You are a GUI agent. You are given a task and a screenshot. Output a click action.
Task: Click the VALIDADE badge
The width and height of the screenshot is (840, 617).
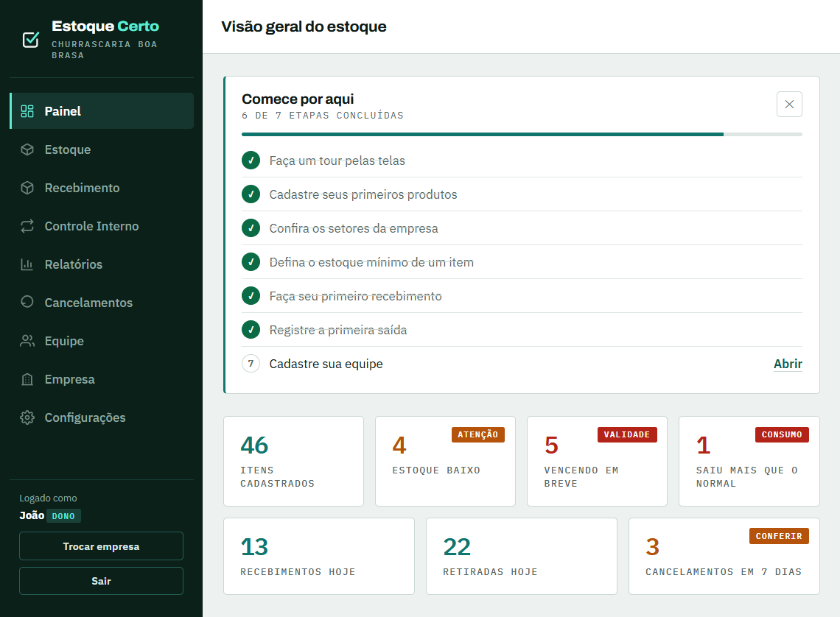[x=627, y=434]
